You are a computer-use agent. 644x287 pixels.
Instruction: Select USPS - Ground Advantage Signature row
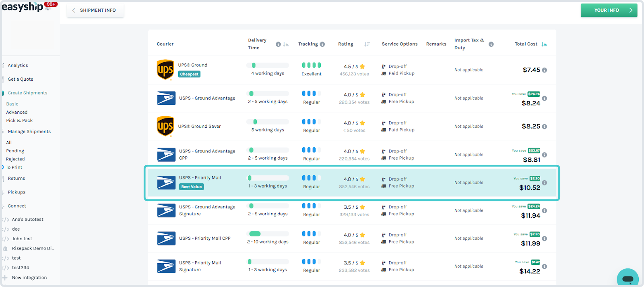pyautogui.click(x=352, y=211)
